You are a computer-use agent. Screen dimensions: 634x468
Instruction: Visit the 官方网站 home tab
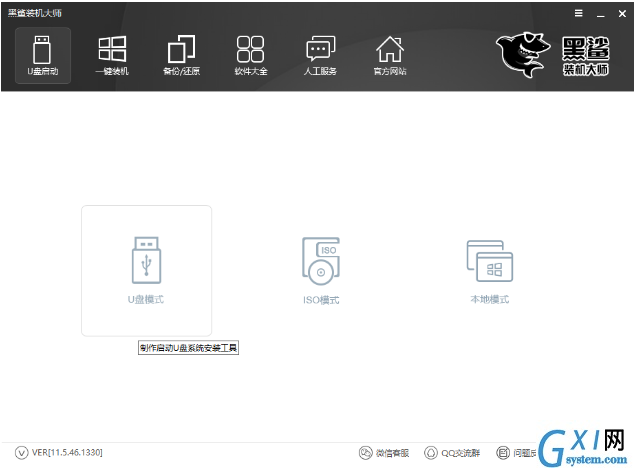click(x=390, y=55)
